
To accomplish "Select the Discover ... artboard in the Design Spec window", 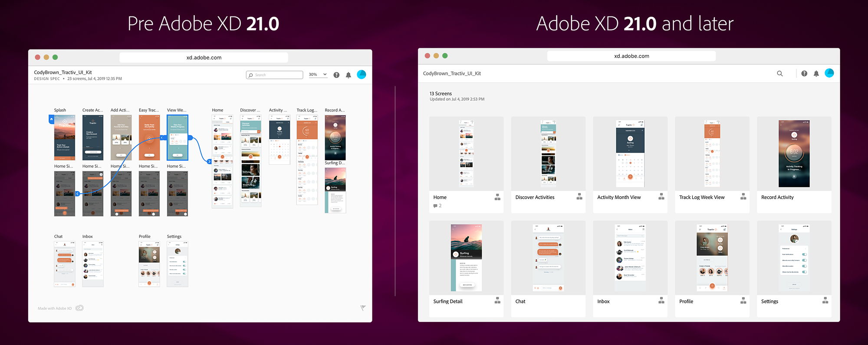I will 251,161.
